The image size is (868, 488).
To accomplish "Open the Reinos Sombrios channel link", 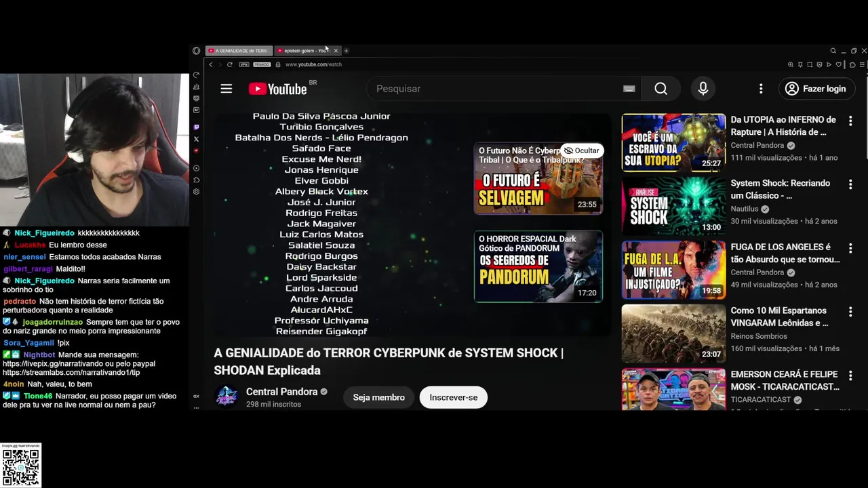I will click(x=759, y=336).
